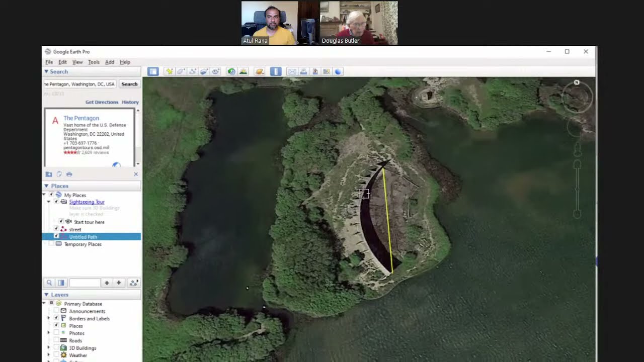644x362 pixels.
Task: Enable the Roads layer checkbox
Action: coord(56,340)
